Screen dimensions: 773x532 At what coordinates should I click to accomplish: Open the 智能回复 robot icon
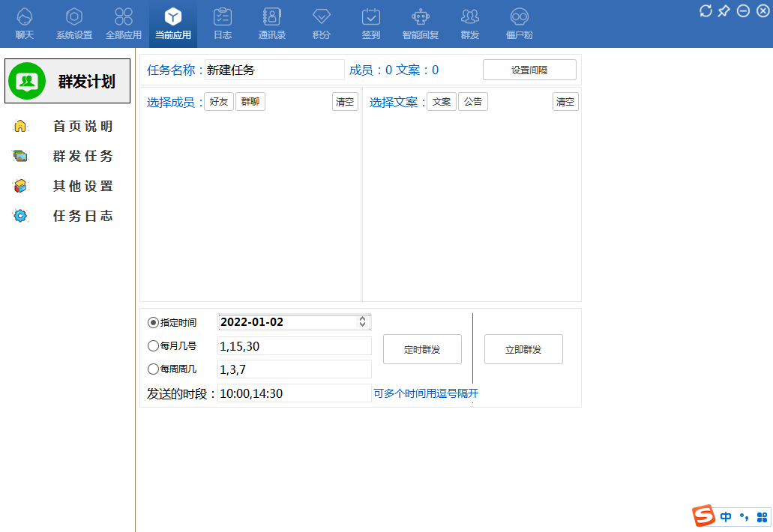tap(421, 17)
